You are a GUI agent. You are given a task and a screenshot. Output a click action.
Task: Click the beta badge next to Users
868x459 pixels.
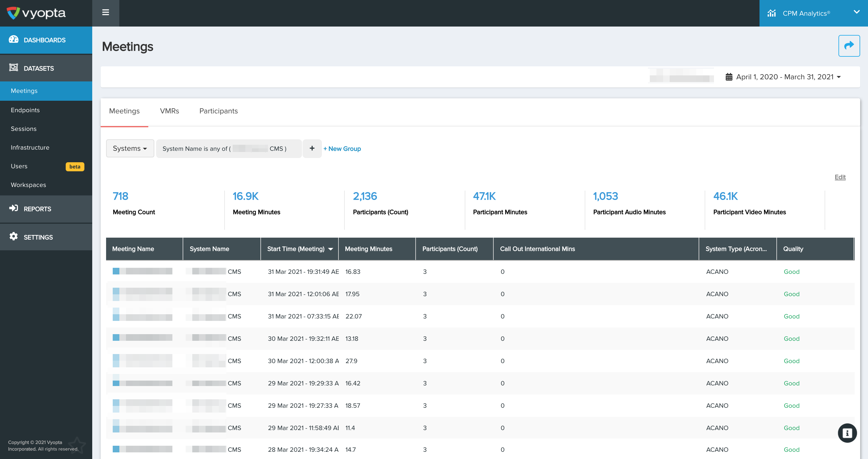75,166
